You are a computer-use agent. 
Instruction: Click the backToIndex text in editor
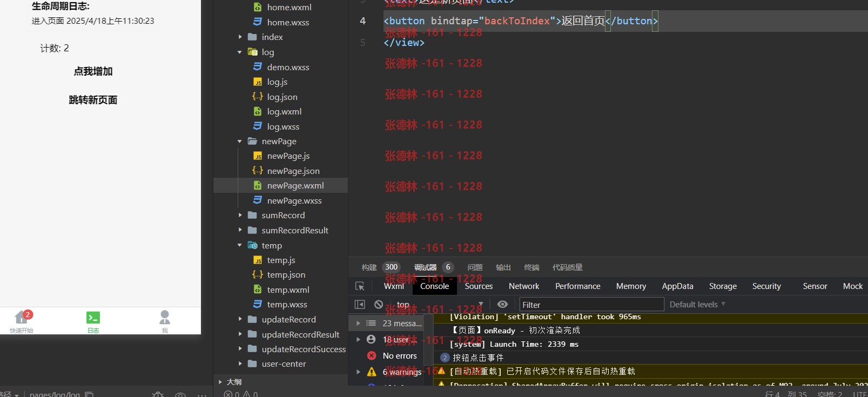pyautogui.click(x=517, y=21)
